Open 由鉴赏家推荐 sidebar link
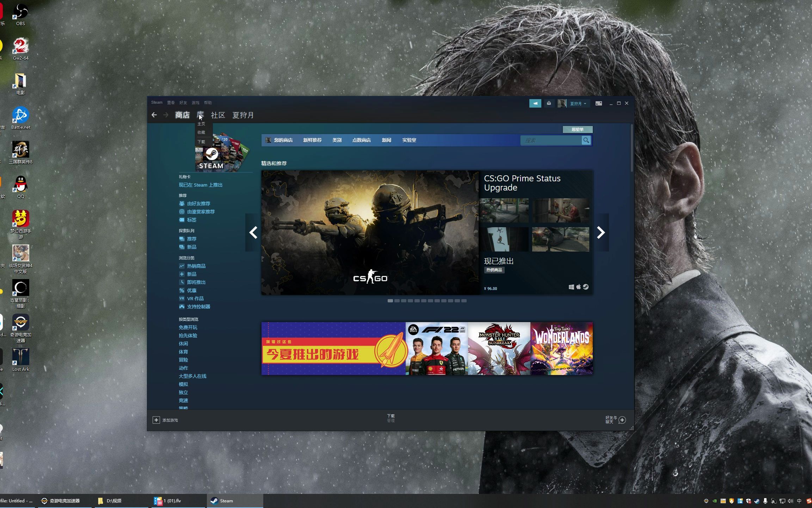 pyautogui.click(x=201, y=212)
